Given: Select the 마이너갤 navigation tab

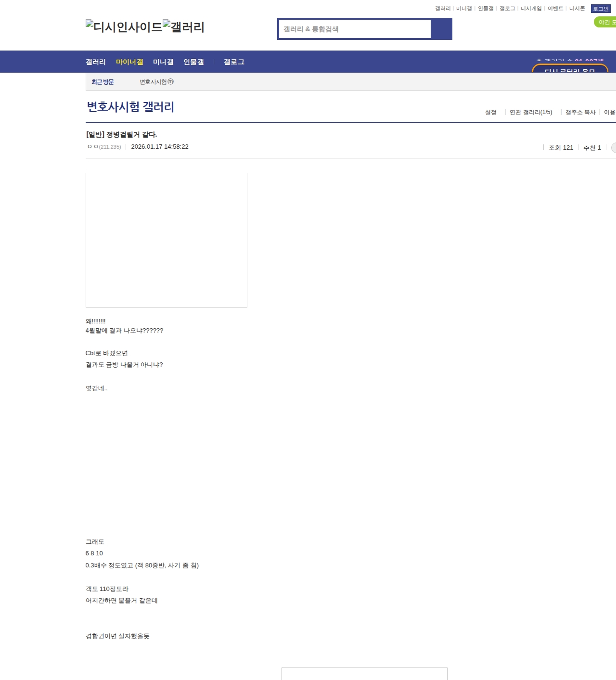Looking at the screenshot, I should click(x=129, y=62).
